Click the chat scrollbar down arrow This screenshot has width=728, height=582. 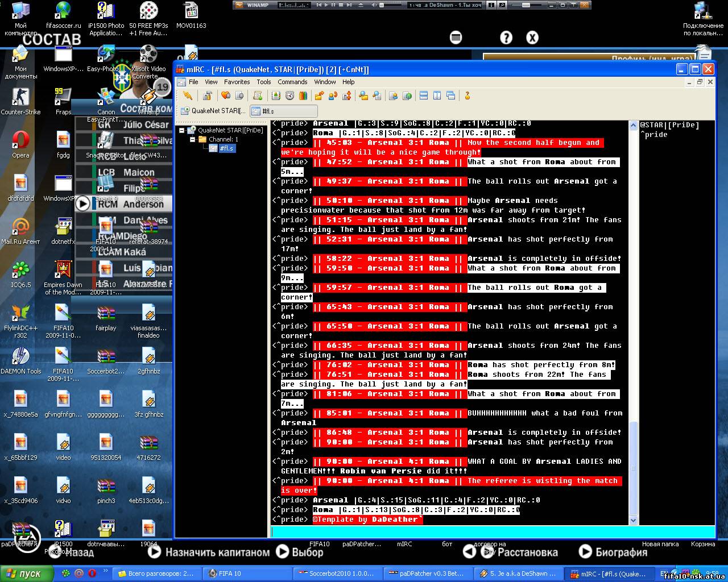(x=634, y=520)
